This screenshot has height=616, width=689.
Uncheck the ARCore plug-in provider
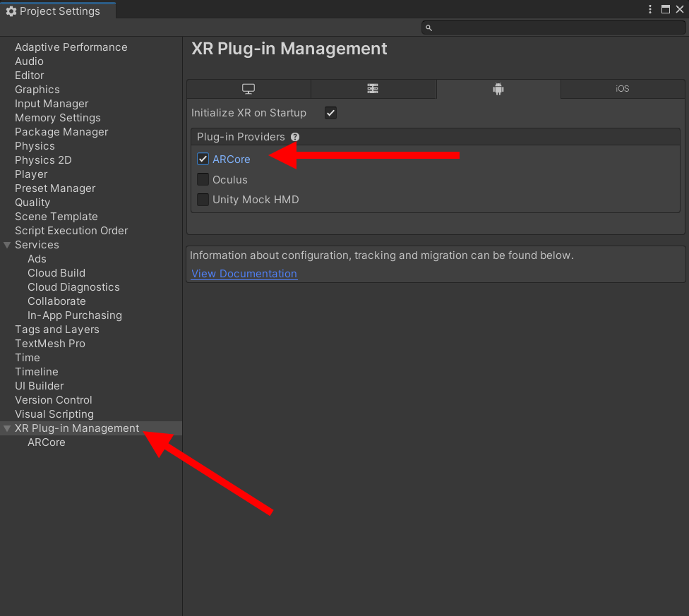point(203,159)
